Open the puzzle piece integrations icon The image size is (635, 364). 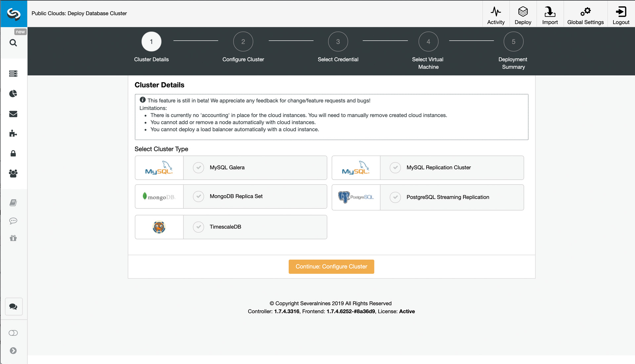tap(13, 133)
